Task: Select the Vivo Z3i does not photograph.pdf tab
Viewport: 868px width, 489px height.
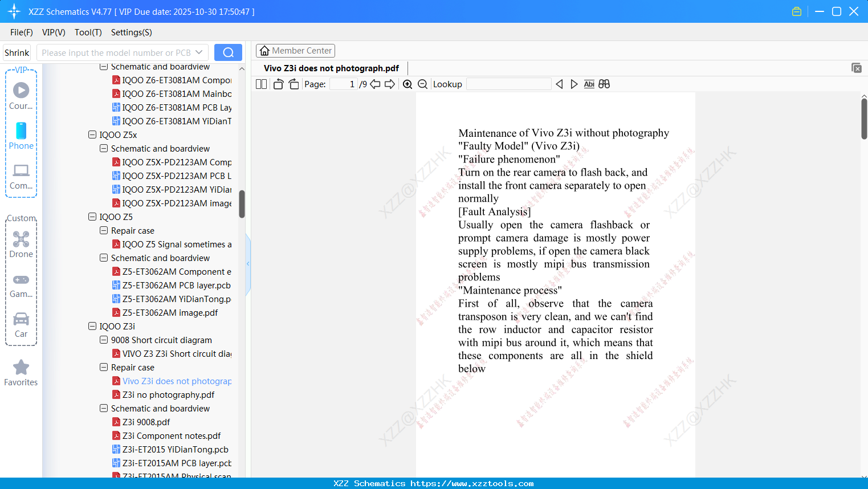Action: 331,68
